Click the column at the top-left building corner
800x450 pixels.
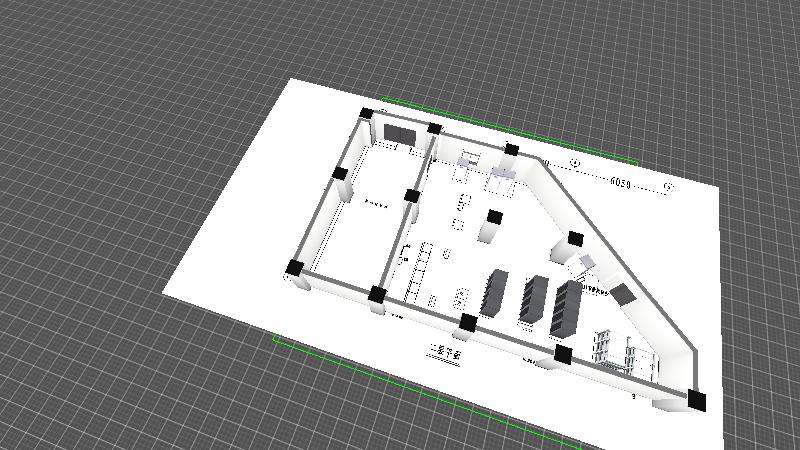pyautogui.click(x=367, y=114)
